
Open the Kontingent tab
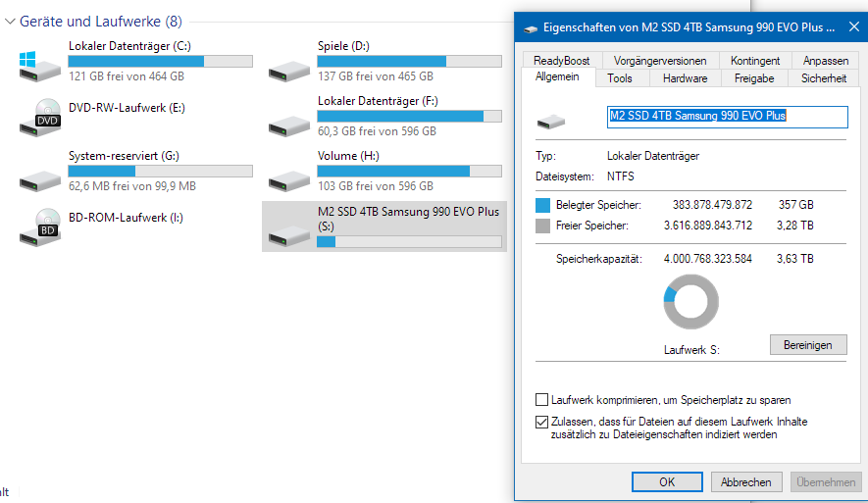[x=755, y=61]
